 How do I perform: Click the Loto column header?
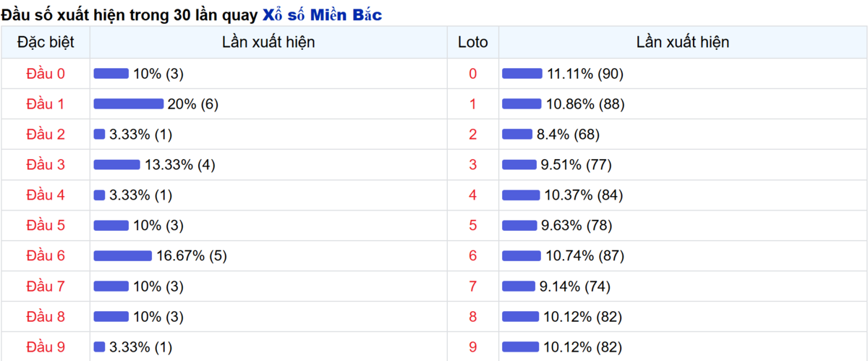click(473, 43)
